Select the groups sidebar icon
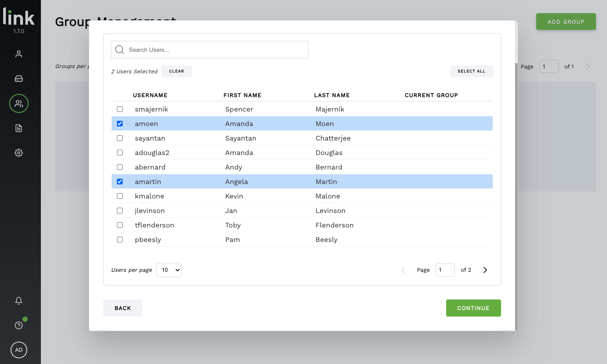 click(18, 104)
